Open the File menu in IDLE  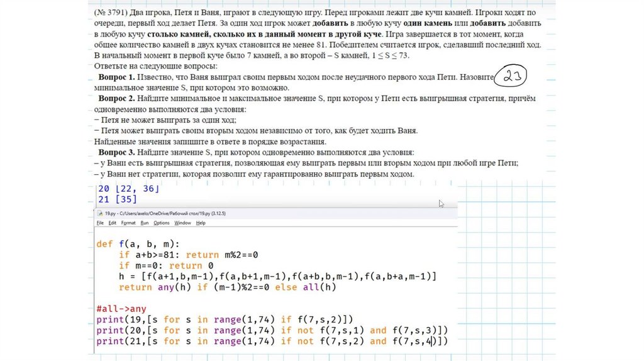[x=100, y=223]
